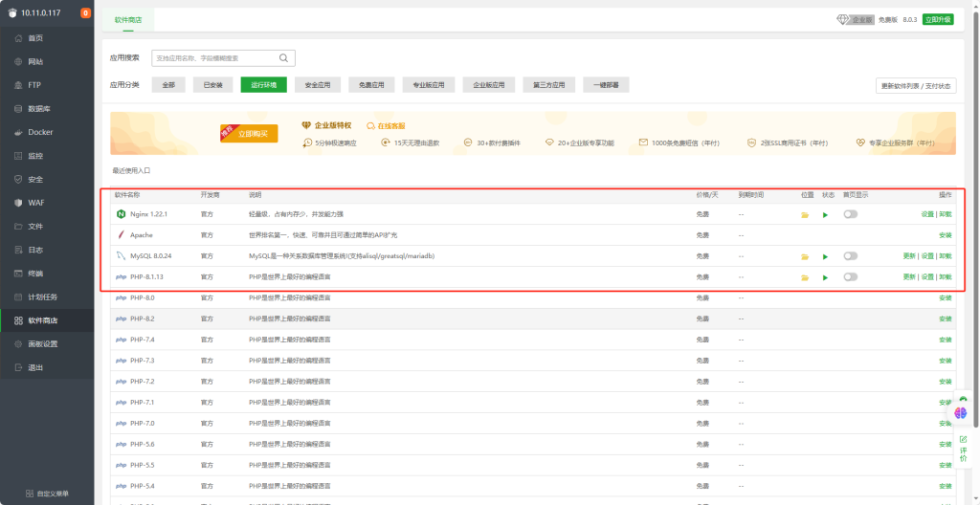
Task: Click the Nginx green play status icon
Action: coord(825,215)
